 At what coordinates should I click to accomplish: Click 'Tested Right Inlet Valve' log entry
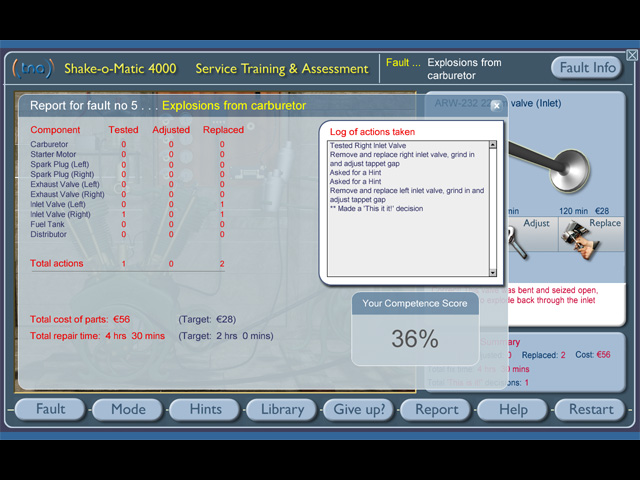coord(368,145)
